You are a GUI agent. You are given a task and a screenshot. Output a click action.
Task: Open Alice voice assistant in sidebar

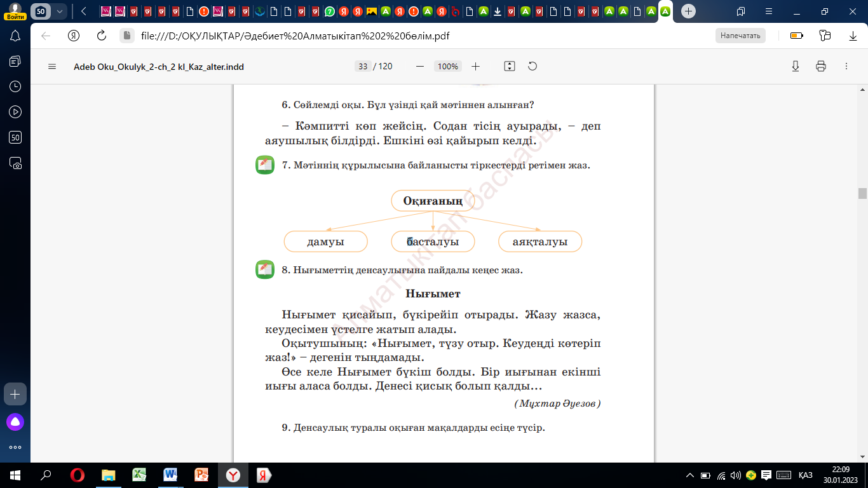15,422
